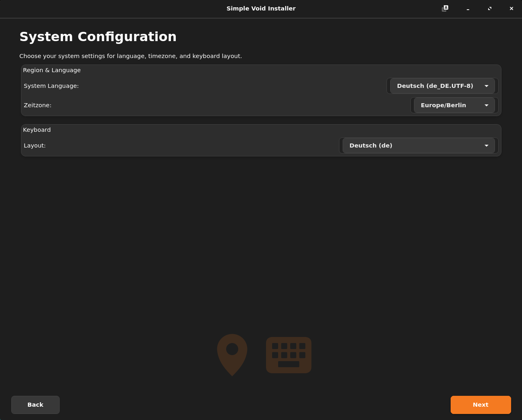Click the Keyboard section header

coord(37,130)
